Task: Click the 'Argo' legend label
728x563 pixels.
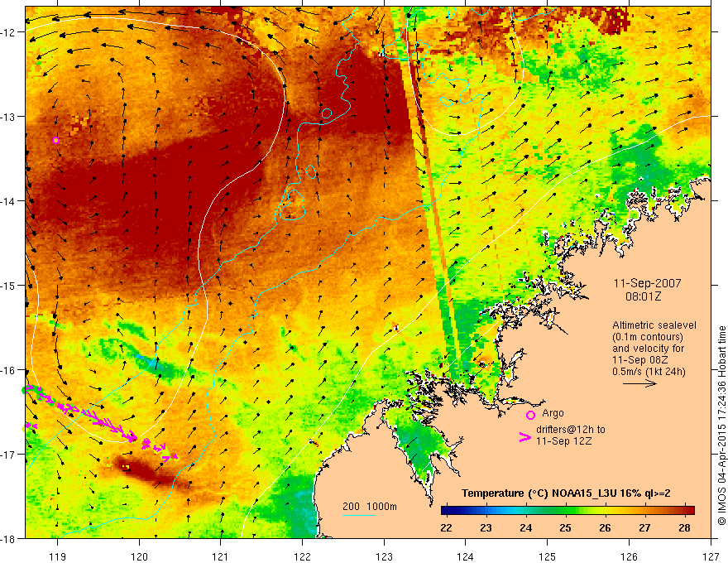Action: coord(553,413)
